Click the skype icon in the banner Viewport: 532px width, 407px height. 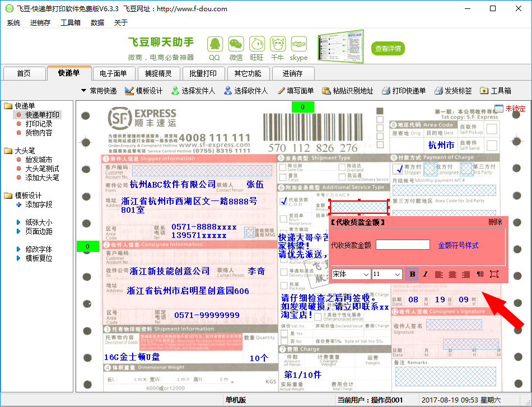click(299, 44)
